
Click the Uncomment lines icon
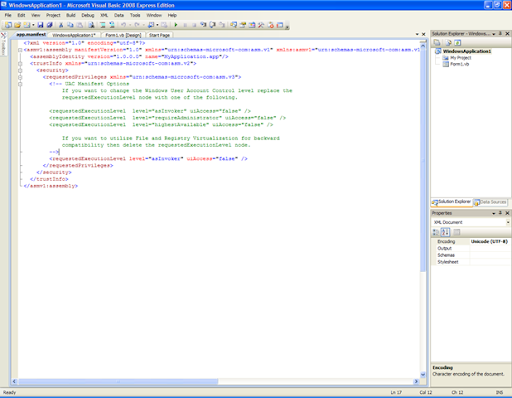(112, 25)
